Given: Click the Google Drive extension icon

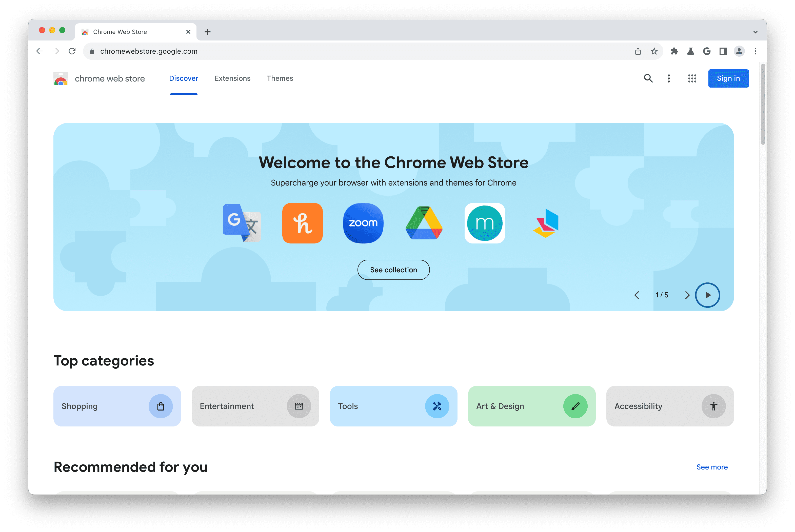Looking at the screenshot, I should [424, 223].
